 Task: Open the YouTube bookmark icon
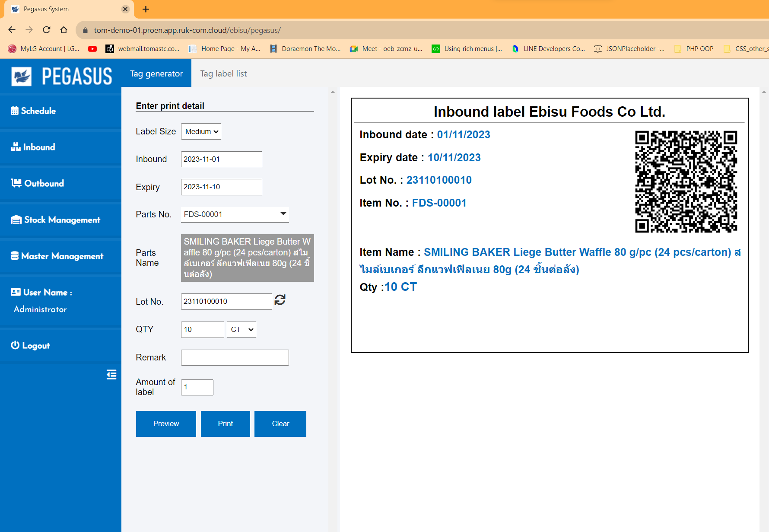pyautogui.click(x=92, y=49)
